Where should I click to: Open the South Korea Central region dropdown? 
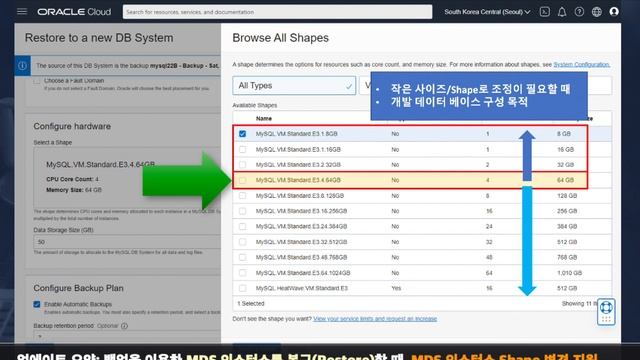(487, 12)
